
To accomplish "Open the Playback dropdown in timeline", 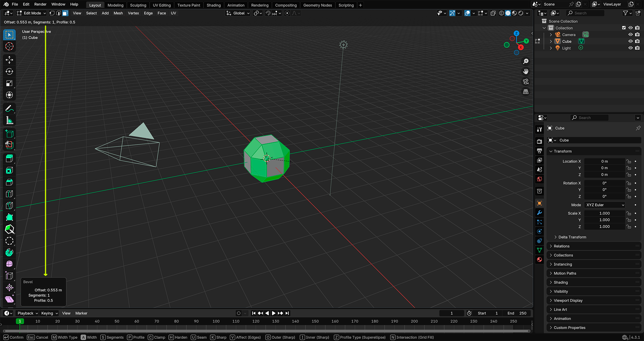I will pos(28,313).
